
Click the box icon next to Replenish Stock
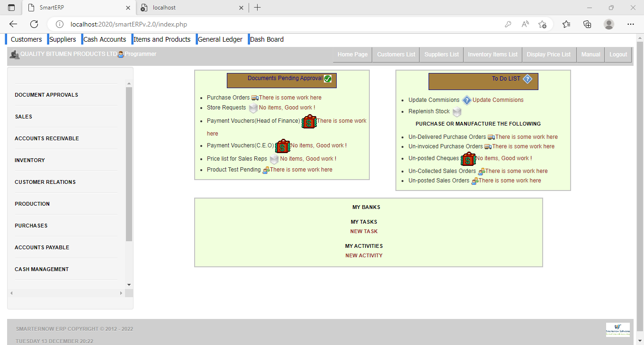point(456,112)
